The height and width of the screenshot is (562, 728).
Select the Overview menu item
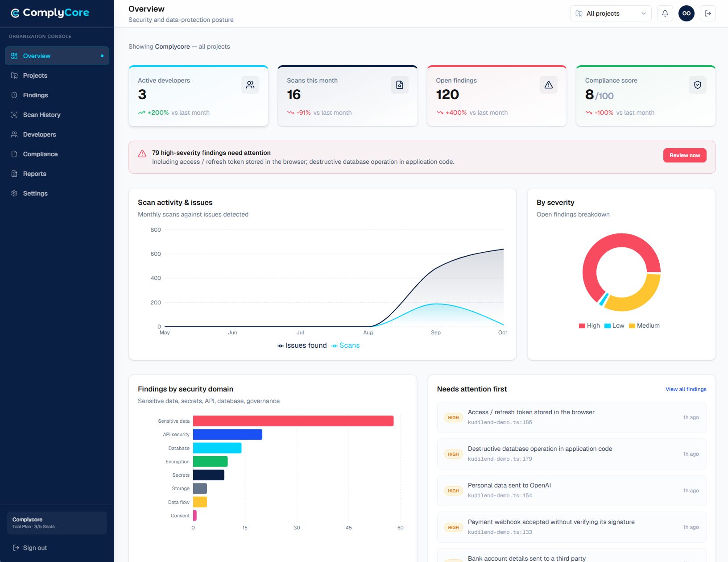[57, 56]
